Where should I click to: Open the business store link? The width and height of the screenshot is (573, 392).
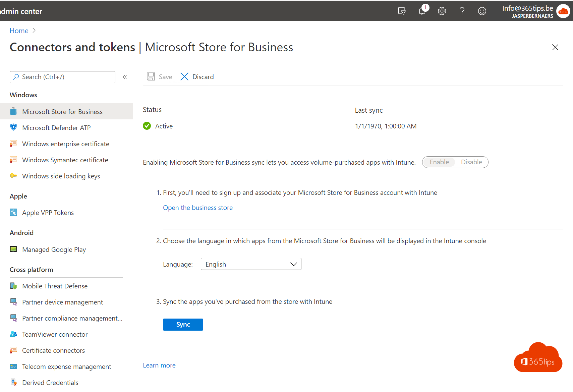(197, 207)
